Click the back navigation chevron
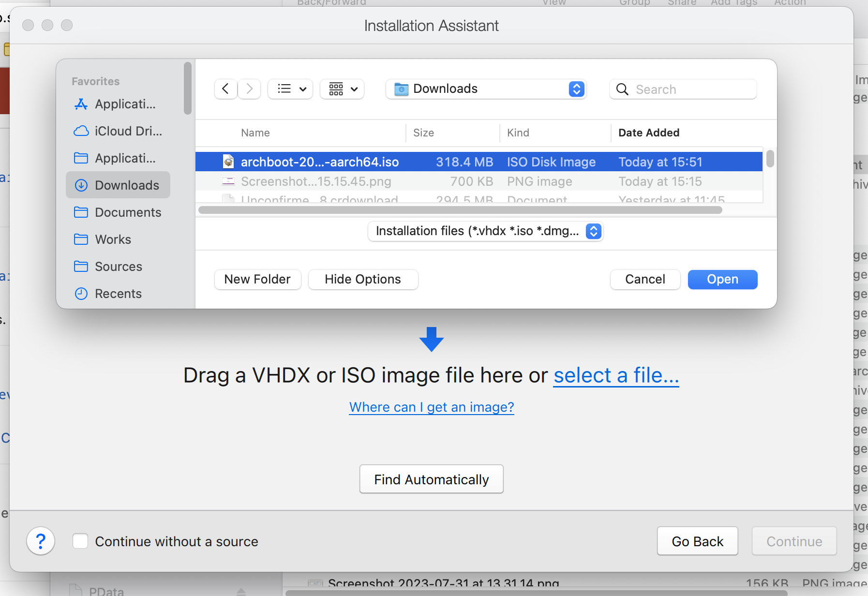The height and width of the screenshot is (596, 868). (x=225, y=89)
